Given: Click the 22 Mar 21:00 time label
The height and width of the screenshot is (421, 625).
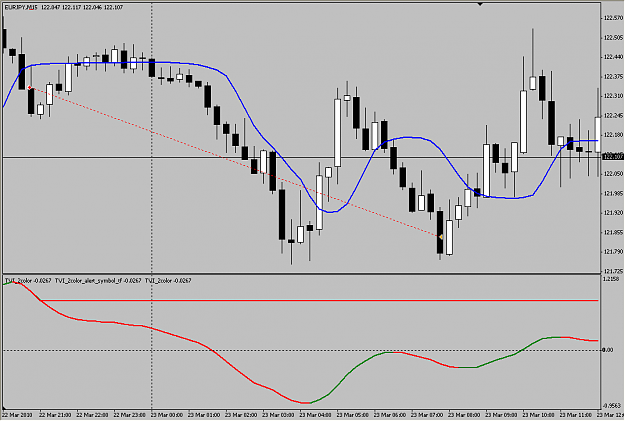Looking at the screenshot, I should click(x=54, y=415).
